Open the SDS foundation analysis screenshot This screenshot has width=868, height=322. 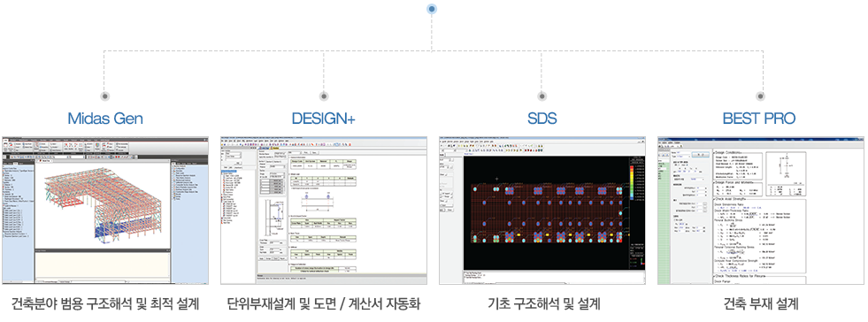(542, 210)
